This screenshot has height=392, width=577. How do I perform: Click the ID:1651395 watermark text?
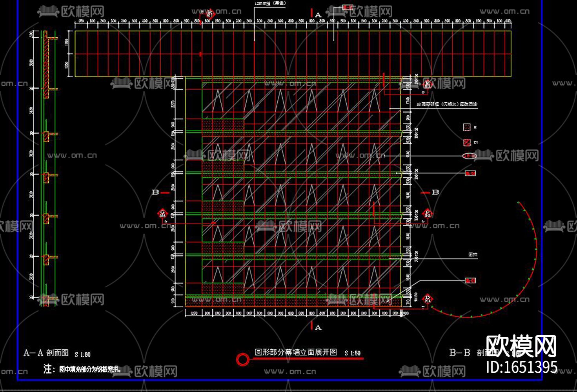(x=521, y=367)
